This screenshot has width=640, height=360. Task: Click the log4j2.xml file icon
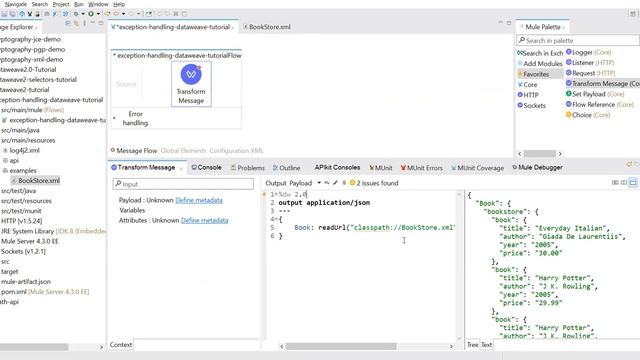(5, 150)
